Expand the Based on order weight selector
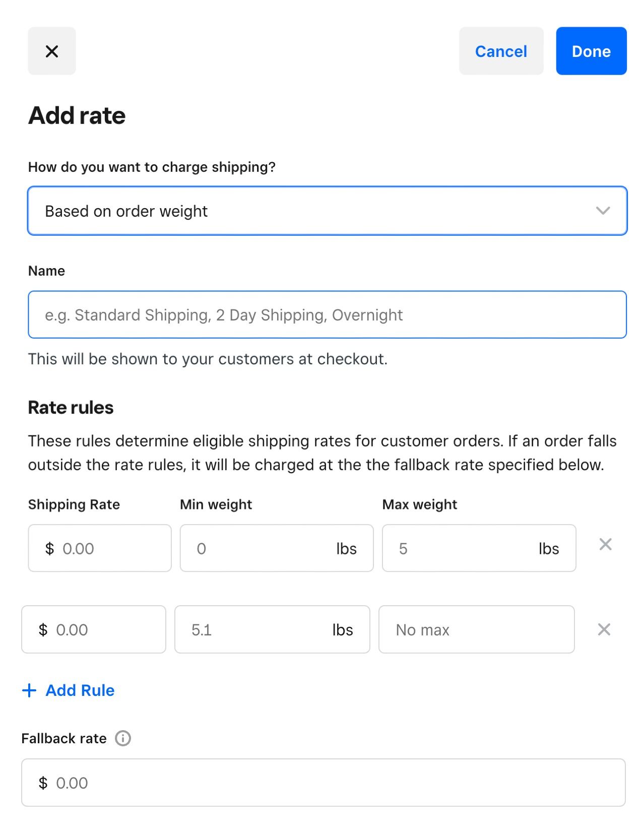 click(x=327, y=211)
